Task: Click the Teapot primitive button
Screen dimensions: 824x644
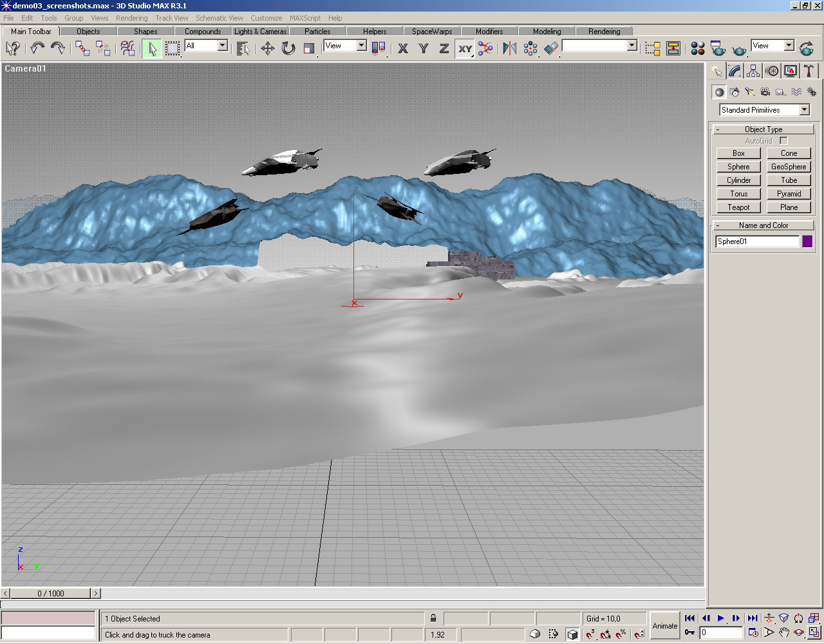Action: 738,207
